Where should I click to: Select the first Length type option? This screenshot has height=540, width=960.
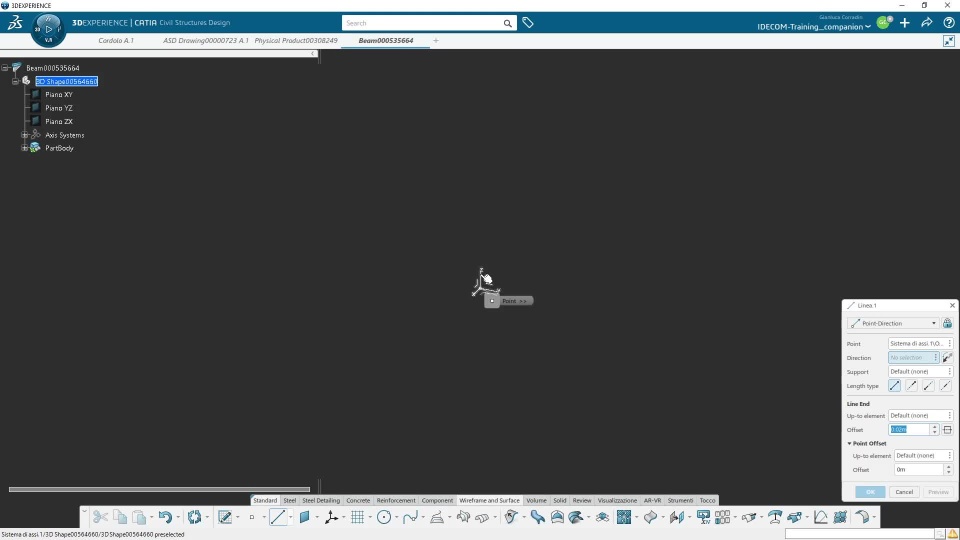point(894,386)
